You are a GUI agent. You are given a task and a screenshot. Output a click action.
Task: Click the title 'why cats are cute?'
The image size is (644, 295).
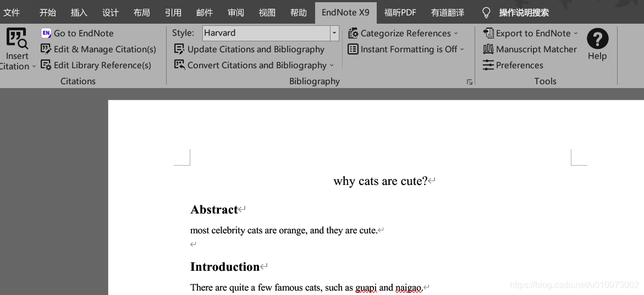coord(381,181)
